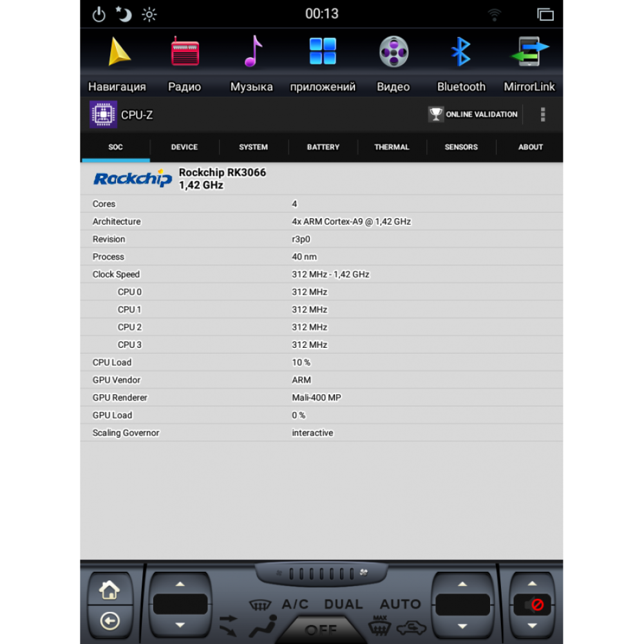Lower volume with down arrow
The height and width of the screenshot is (644, 644).
pyautogui.click(x=533, y=626)
